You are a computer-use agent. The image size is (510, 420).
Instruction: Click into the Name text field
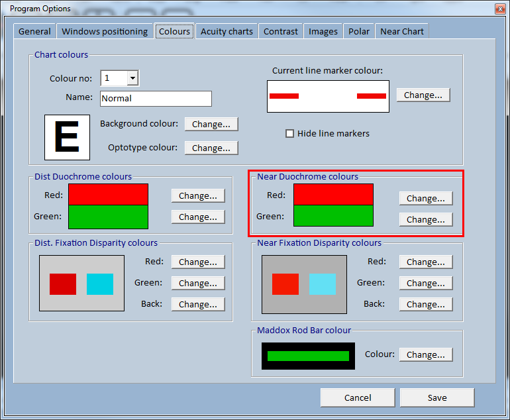[156, 99]
